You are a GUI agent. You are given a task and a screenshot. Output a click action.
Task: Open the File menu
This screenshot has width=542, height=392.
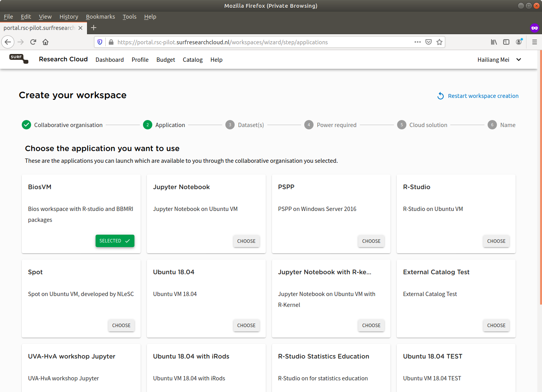point(8,17)
